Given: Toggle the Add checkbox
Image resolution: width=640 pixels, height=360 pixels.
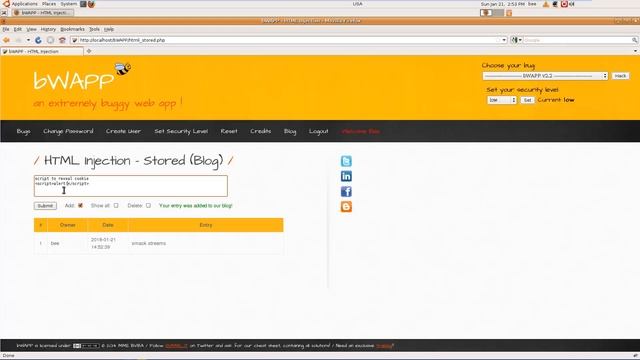Looking at the screenshot, I should tap(80, 205).
